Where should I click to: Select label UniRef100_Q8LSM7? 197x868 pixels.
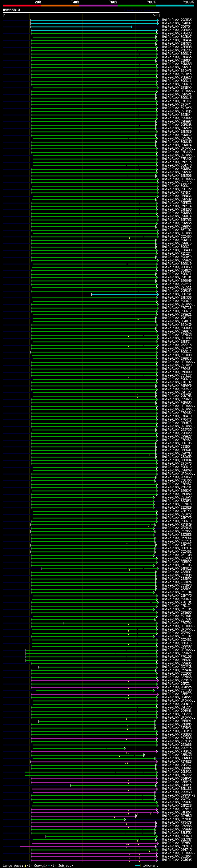(x=176, y=839)
